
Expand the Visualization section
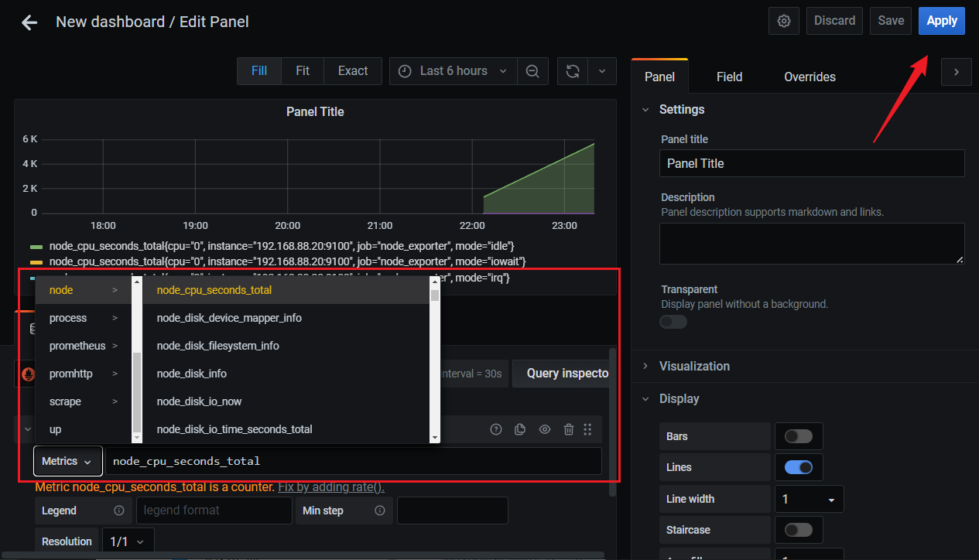pos(694,366)
